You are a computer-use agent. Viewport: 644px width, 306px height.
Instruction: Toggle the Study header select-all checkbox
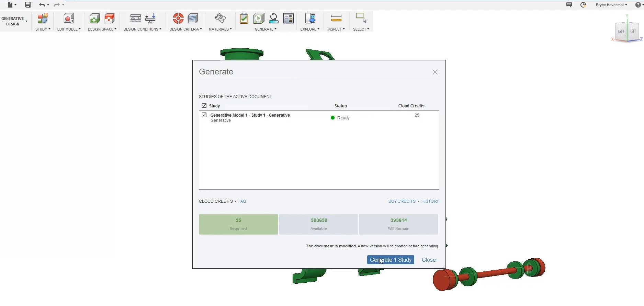[204, 106]
